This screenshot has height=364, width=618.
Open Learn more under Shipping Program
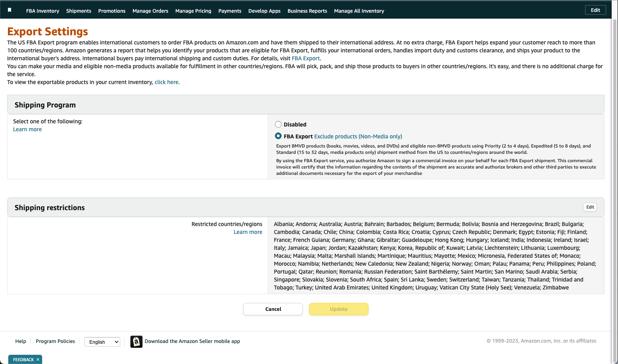click(27, 129)
